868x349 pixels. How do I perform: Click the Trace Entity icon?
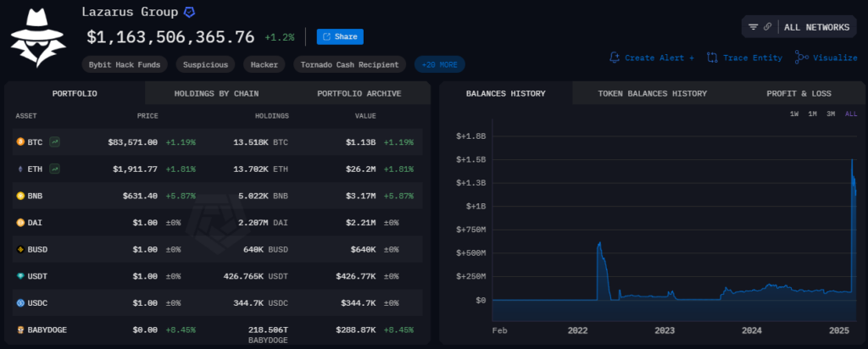coord(712,58)
